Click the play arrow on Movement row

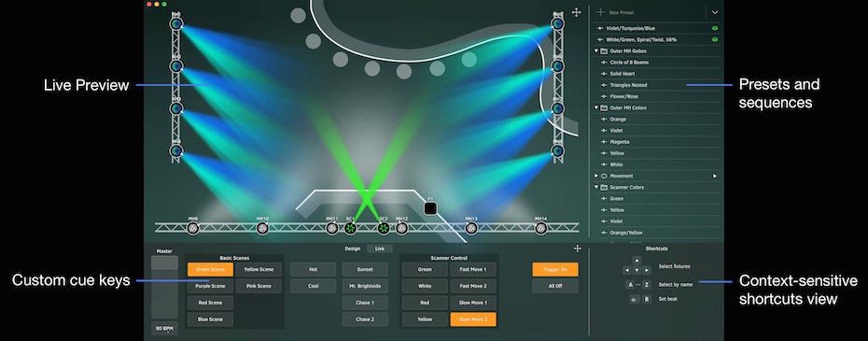[715, 176]
